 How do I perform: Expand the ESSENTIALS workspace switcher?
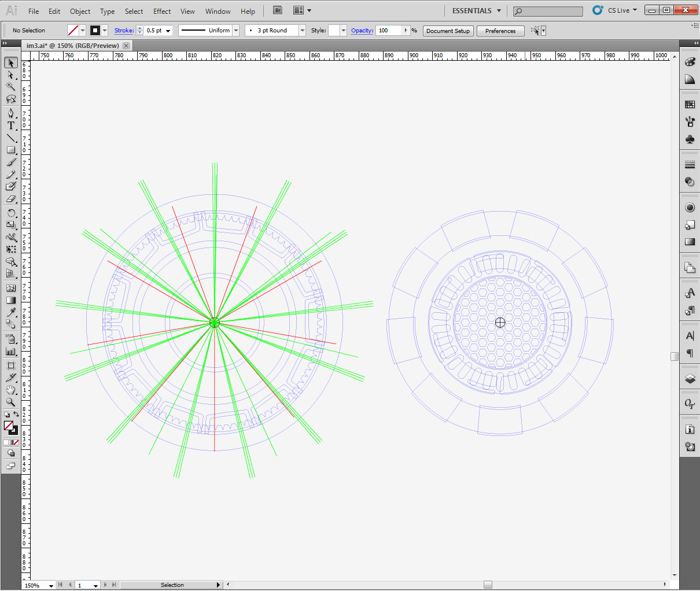coord(477,10)
